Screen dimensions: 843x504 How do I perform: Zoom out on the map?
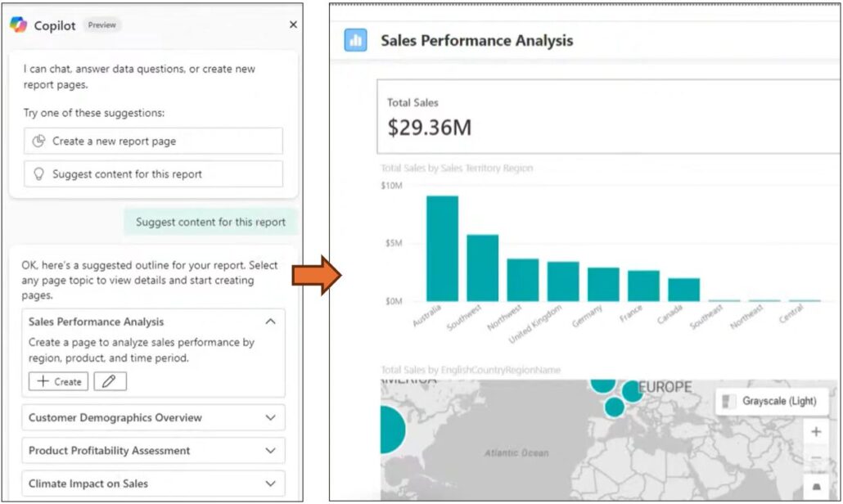pos(816,458)
